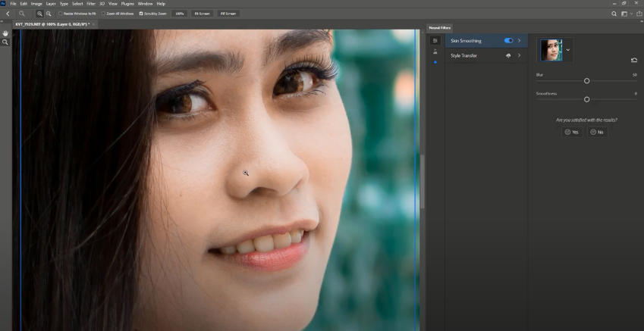
Task: Download the Style Transfer filter from cloud
Action: tap(508, 55)
